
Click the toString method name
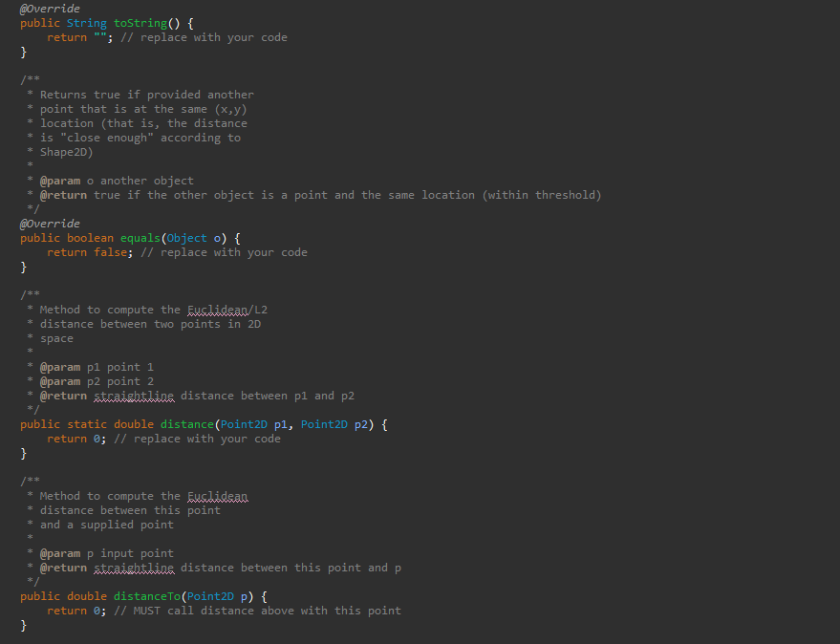(x=140, y=23)
